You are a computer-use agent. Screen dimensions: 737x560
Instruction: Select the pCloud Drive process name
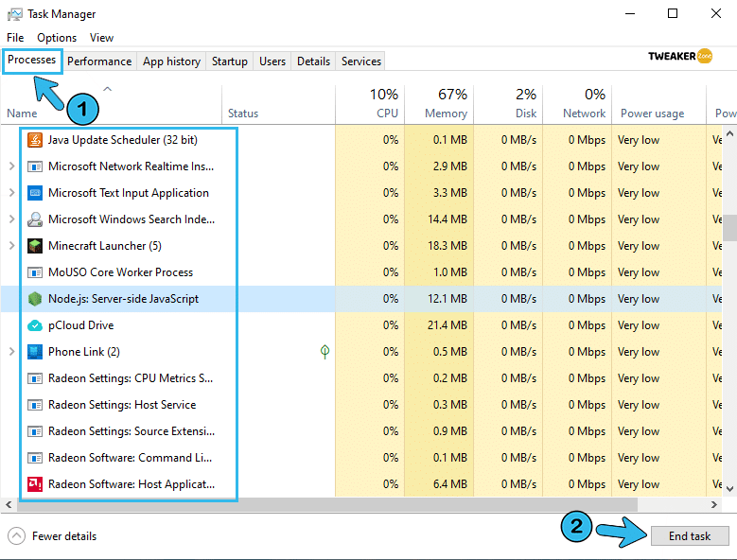[80, 325]
